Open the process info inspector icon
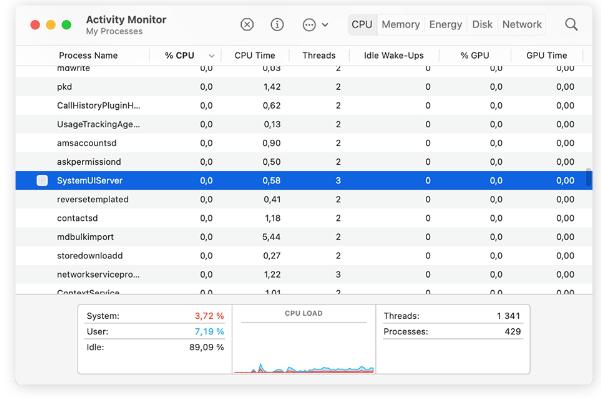 click(277, 25)
